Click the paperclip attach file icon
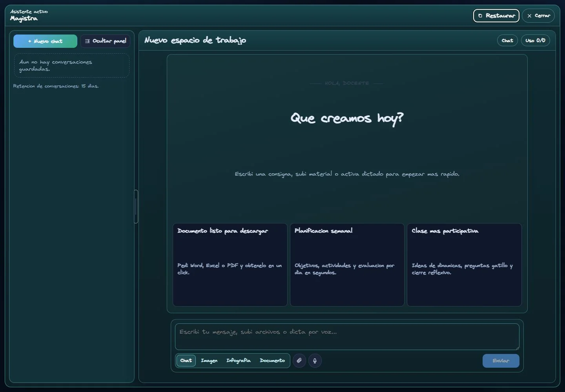This screenshot has height=392, width=565. (299, 361)
